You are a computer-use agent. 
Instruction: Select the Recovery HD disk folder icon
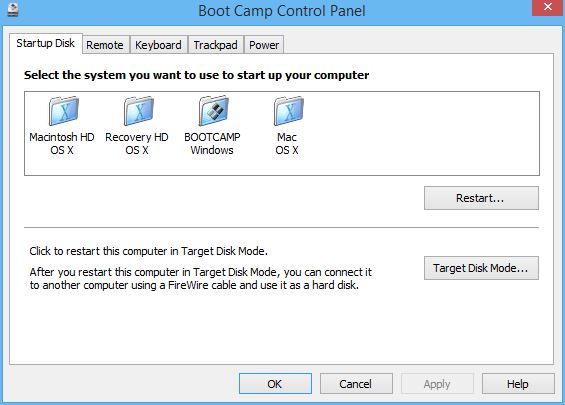point(139,111)
